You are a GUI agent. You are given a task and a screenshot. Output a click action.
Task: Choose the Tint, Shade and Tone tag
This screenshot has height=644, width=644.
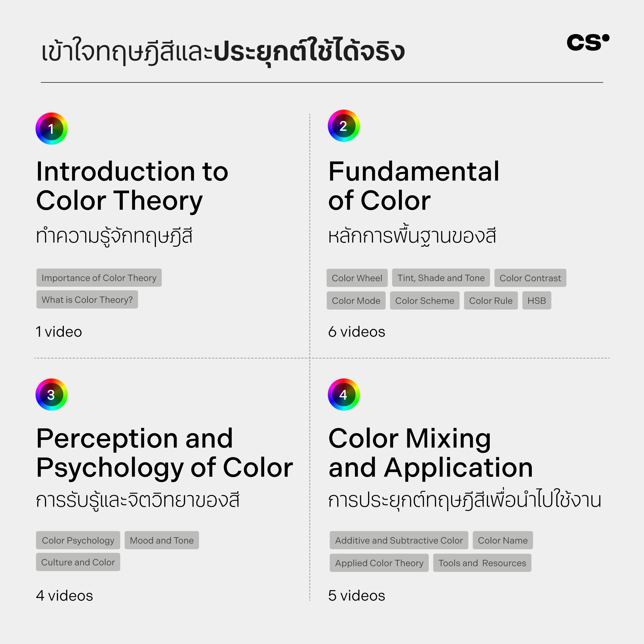[x=441, y=278]
